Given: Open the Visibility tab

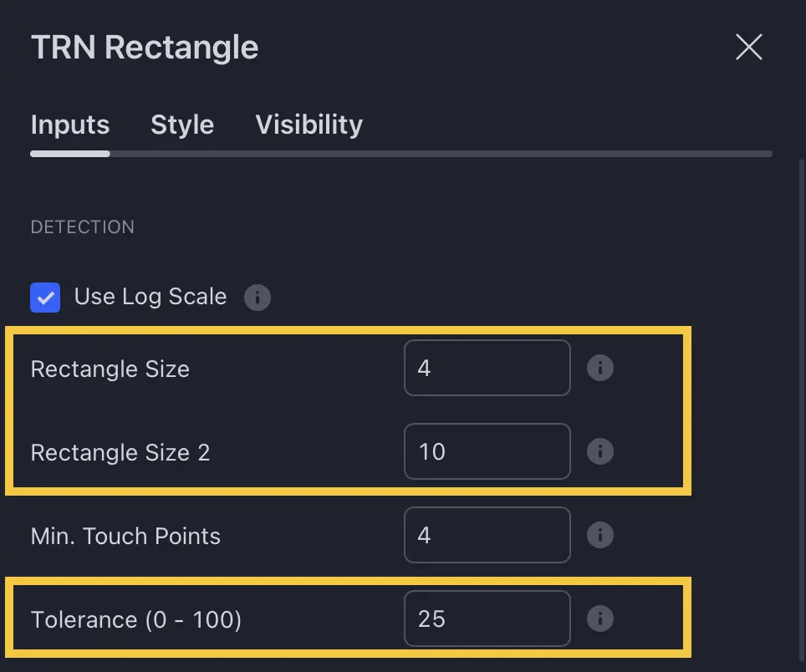Looking at the screenshot, I should 309,125.
